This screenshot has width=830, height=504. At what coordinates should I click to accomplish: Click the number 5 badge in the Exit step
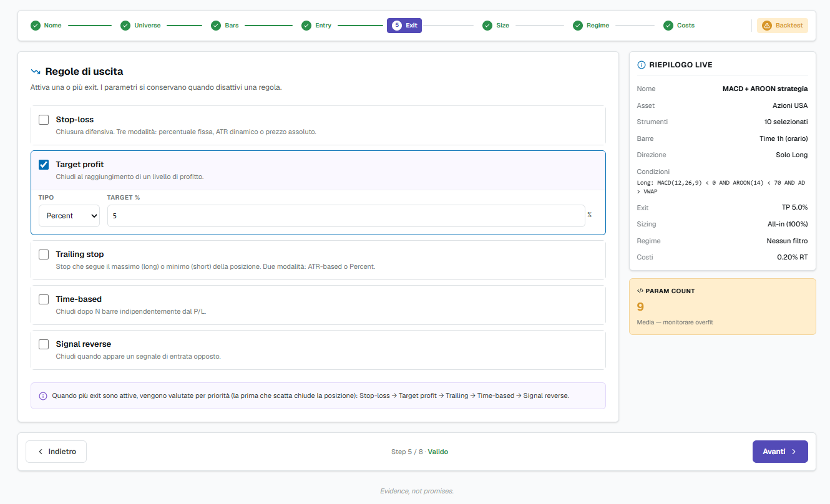point(397,26)
